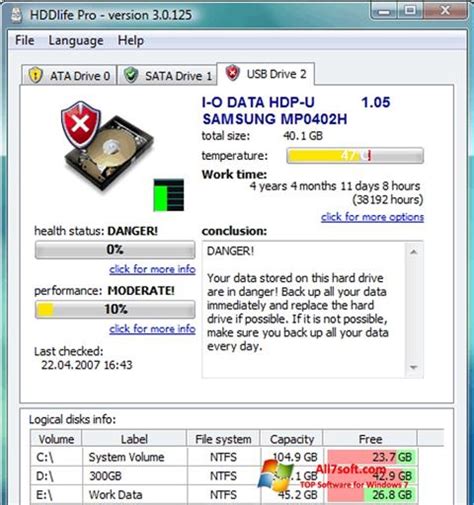Click the conclusion text box
The image size is (474, 505).
point(312,309)
